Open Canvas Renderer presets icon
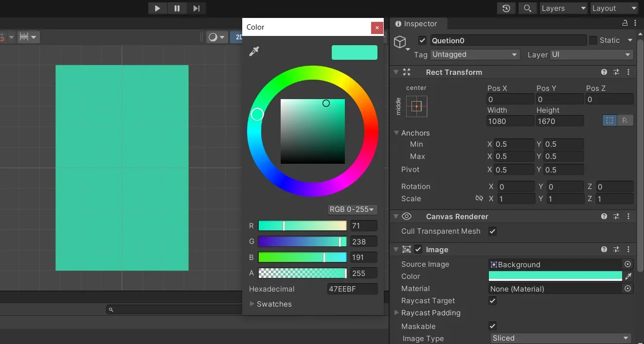This screenshot has width=644, height=344. 616,216
